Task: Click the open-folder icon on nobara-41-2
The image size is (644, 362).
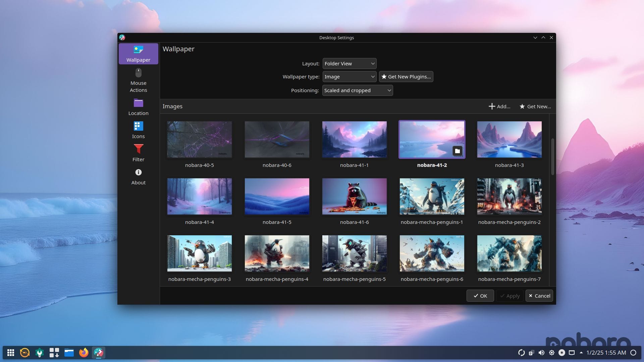Action: [x=457, y=151]
